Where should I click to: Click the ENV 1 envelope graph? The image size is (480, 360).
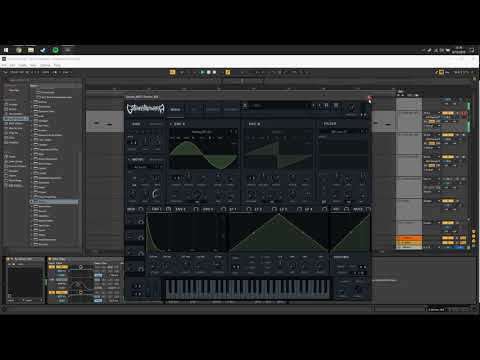click(187, 233)
